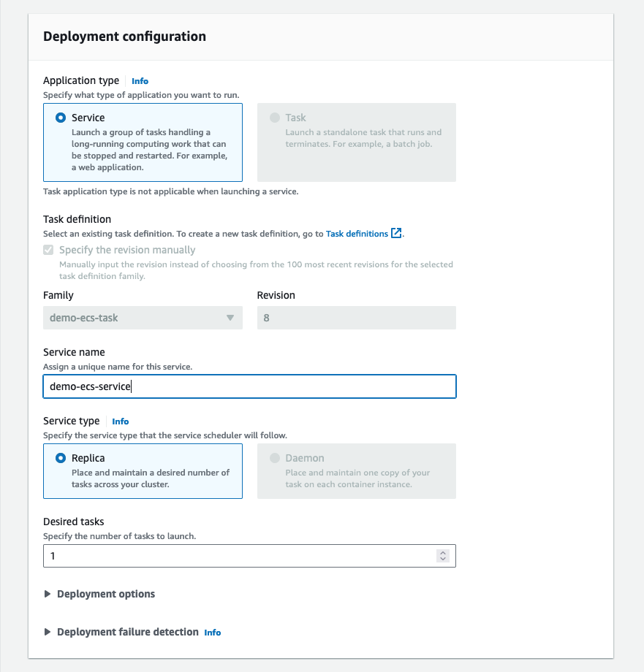Select the Task application type radio
The height and width of the screenshot is (672, 644).
tap(274, 118)
